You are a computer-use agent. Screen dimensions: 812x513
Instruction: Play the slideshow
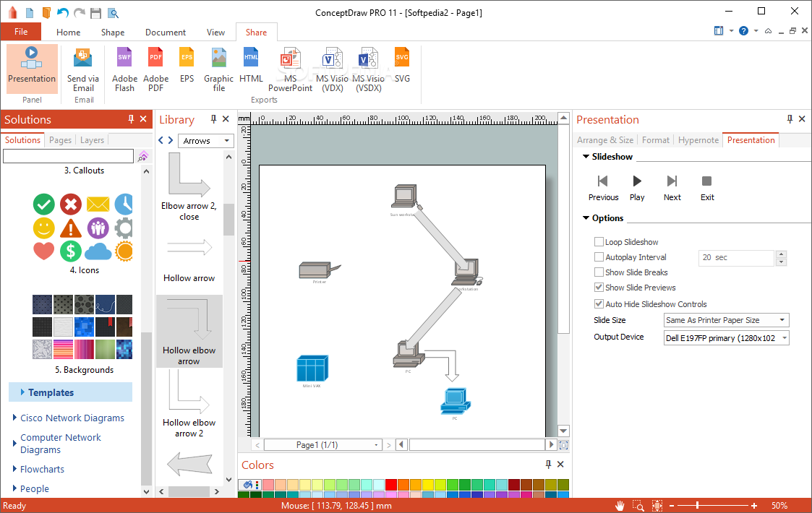coord(637,188)
